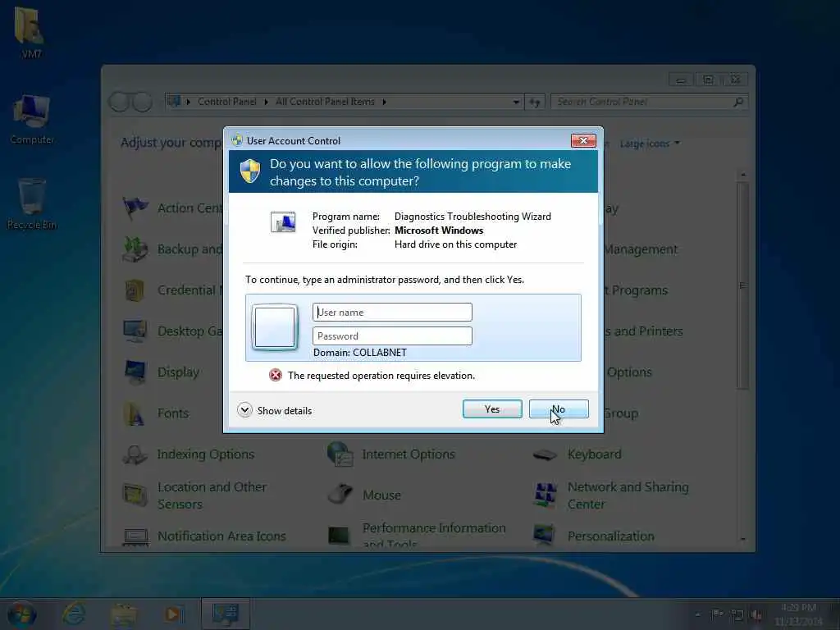Click Location and Other Sensors icon
This screenshot has height=630, width=840.
click(x=135, y=495)
